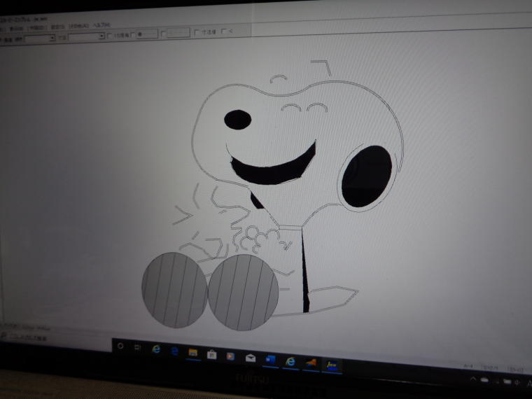The height and width of the screenshot is (399, 532).
Task: Launch Microsoft Edge from the taskbar
Action: 157,349
